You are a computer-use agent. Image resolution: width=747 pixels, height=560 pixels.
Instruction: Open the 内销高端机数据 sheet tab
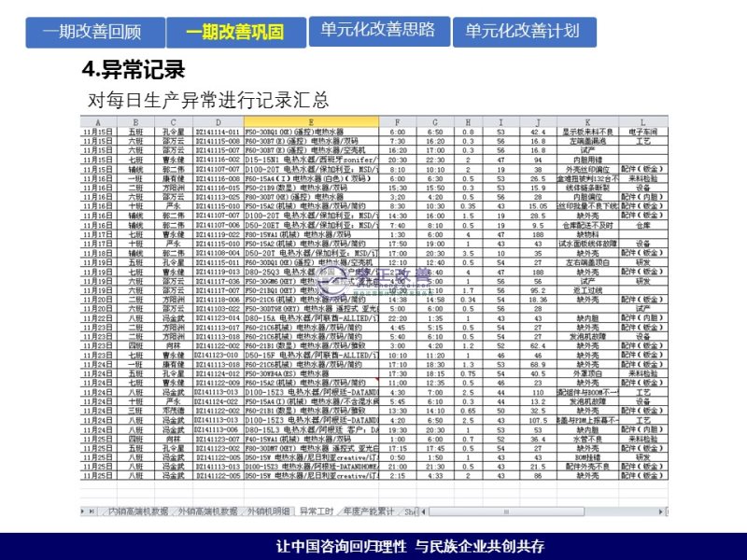pyautogui.click(x=138, y=511)
